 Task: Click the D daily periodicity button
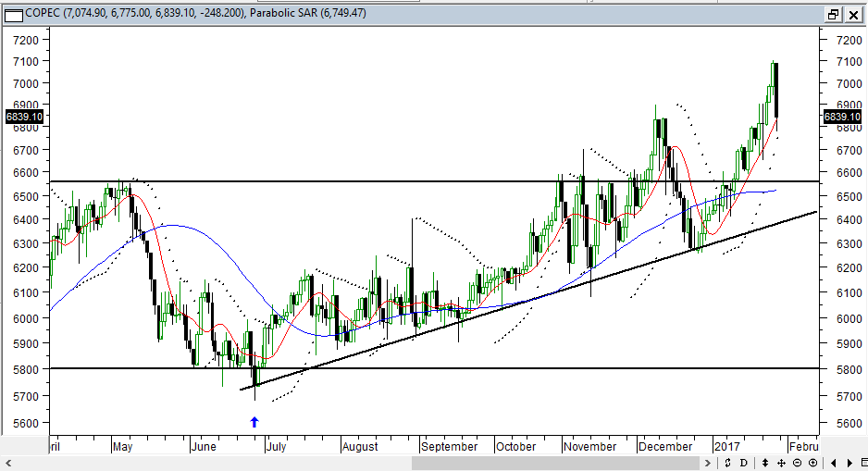coord(743,463)
